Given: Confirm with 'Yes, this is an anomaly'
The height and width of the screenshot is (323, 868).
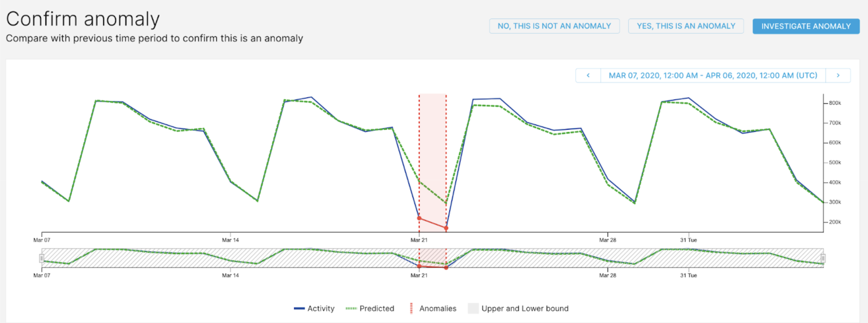Looking at the screenshot, I should pos(686,26).
